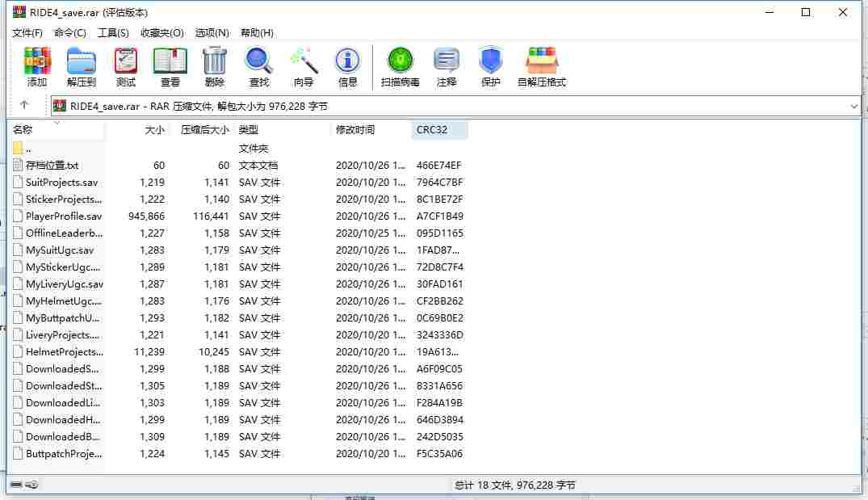This screenshot has width=868, height=500.
Task: Open the File (文件) menu
Action: click(x=27, y=32)
